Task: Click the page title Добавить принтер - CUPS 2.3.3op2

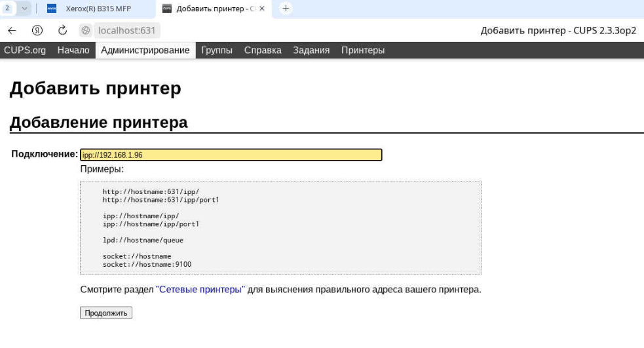Action: tap(559, 30)
